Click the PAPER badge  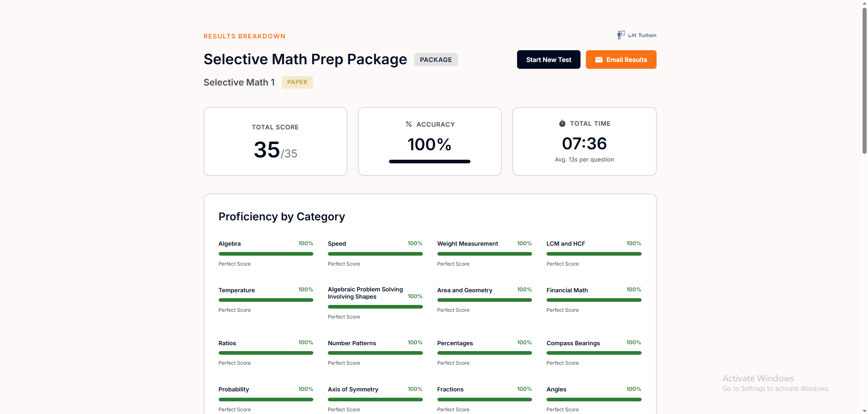point(297,82)
